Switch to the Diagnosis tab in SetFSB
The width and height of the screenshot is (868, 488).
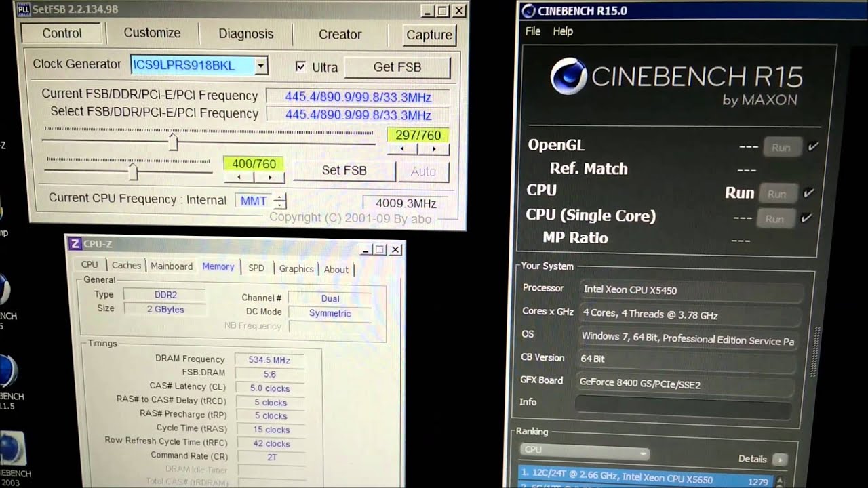(245, 34)
